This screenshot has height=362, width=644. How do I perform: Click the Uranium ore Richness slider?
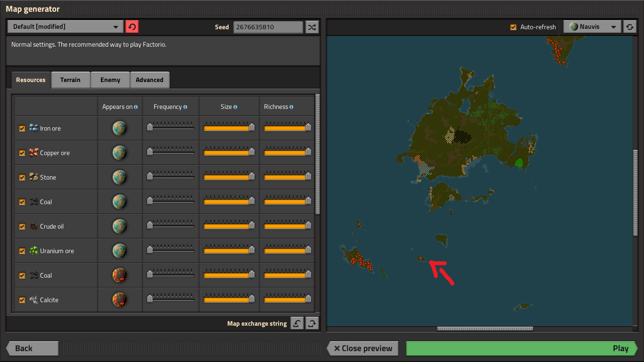(x=288, y=249)
